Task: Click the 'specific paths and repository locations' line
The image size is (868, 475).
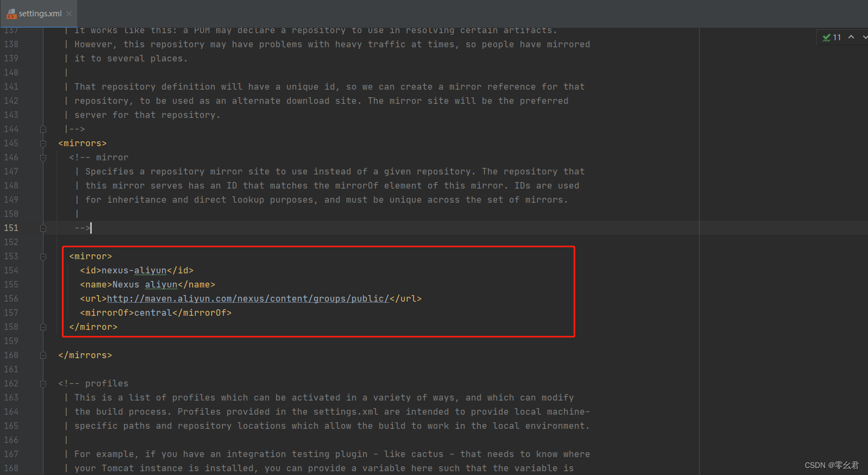Action: click(332, 426)
